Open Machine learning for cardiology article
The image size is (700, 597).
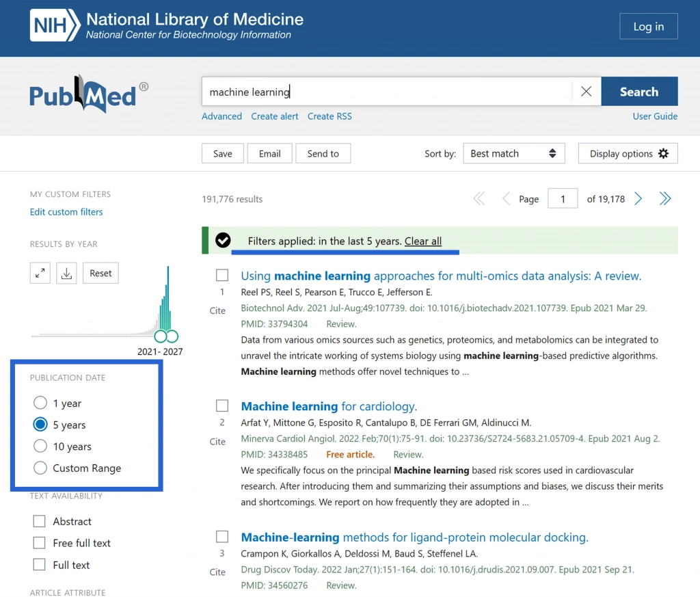[x=329, y=406]
